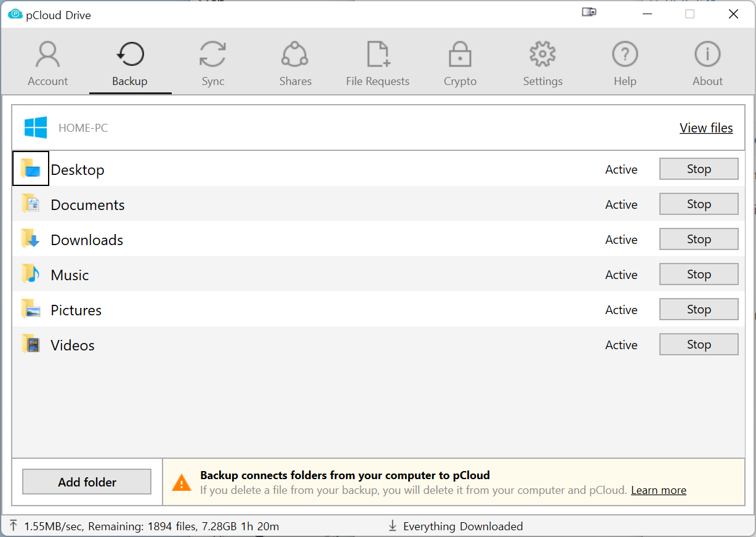Open the View files link

pyautogui.click(x=706, y=128)
